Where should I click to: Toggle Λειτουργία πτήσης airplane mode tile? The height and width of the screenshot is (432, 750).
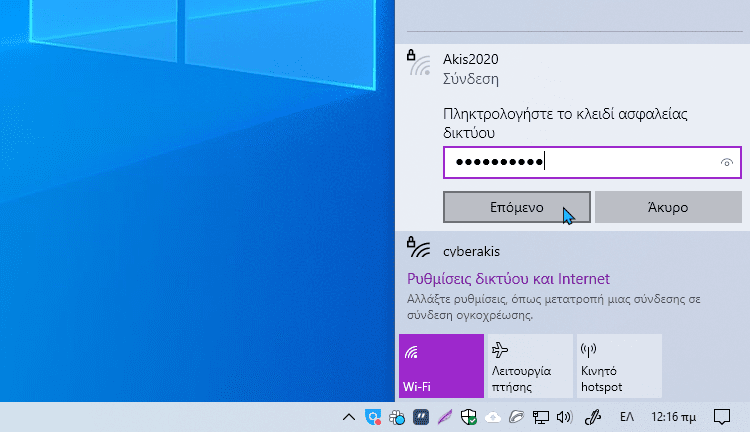coord(530,366)
